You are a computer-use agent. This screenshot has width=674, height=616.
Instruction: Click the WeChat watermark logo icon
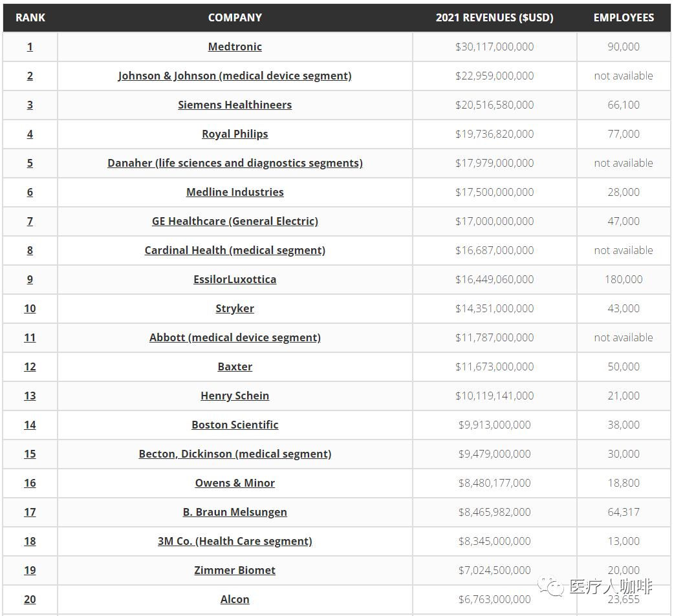point(553,586)
